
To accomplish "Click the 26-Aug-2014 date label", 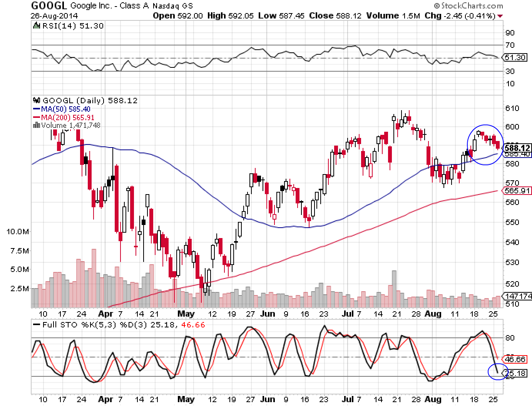I will 54,16.
